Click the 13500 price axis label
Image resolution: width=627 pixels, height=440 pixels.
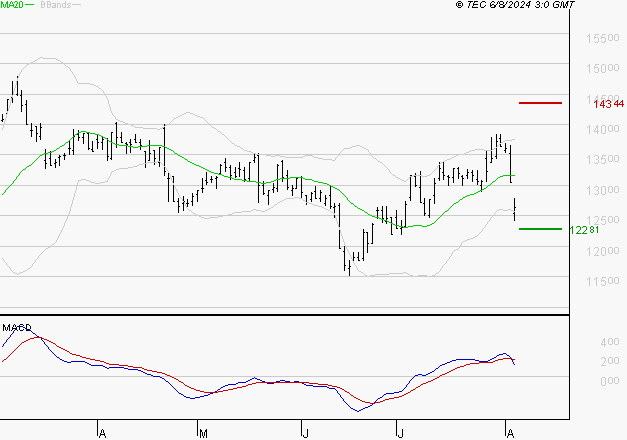pos(603,159)
